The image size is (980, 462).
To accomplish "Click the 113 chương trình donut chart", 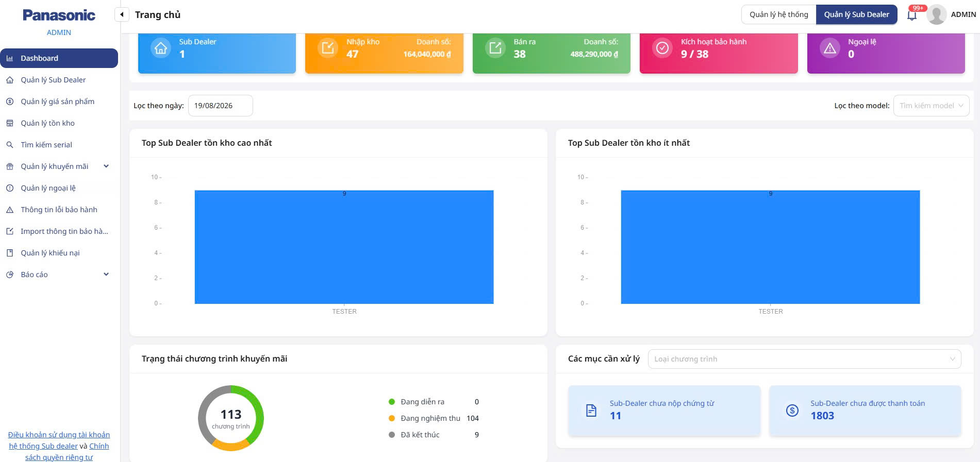I will click(231, 418).
